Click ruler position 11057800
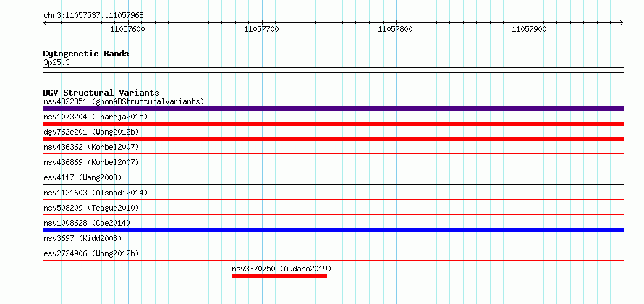This screenshot has width=644, height=304. (395, 29)
